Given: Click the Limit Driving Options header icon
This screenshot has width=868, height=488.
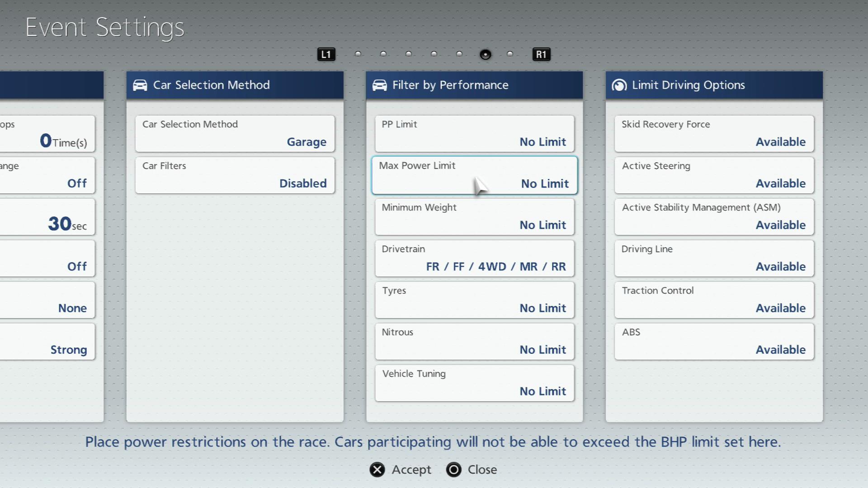Looking at the screenshot, I should (619, 85).
